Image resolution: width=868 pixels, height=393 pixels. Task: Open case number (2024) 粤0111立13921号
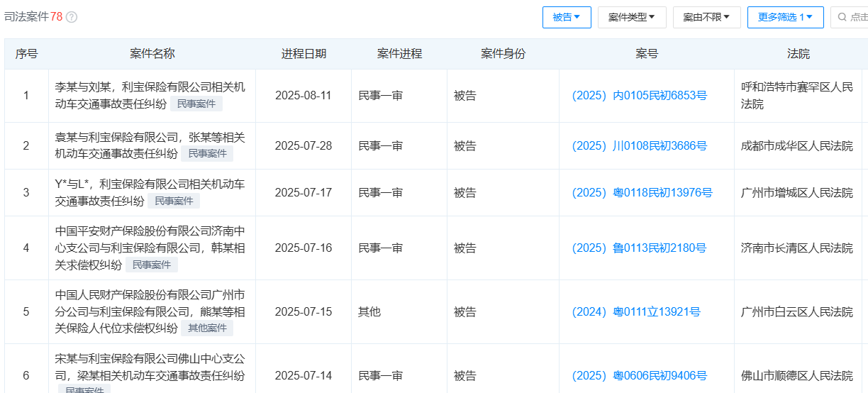(636, 311)
